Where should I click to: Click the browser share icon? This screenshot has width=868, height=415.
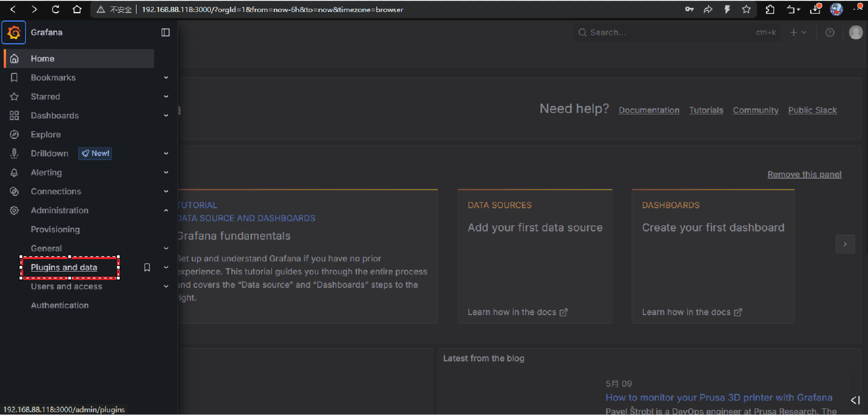coord(708,9)
